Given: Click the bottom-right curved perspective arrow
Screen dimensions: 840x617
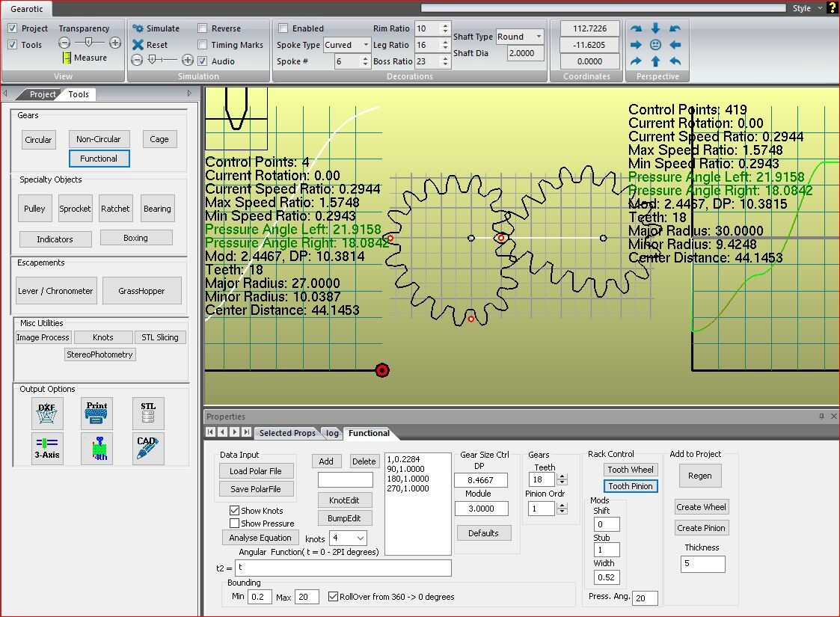Looking at the screenshot, I should click(675, 61).
